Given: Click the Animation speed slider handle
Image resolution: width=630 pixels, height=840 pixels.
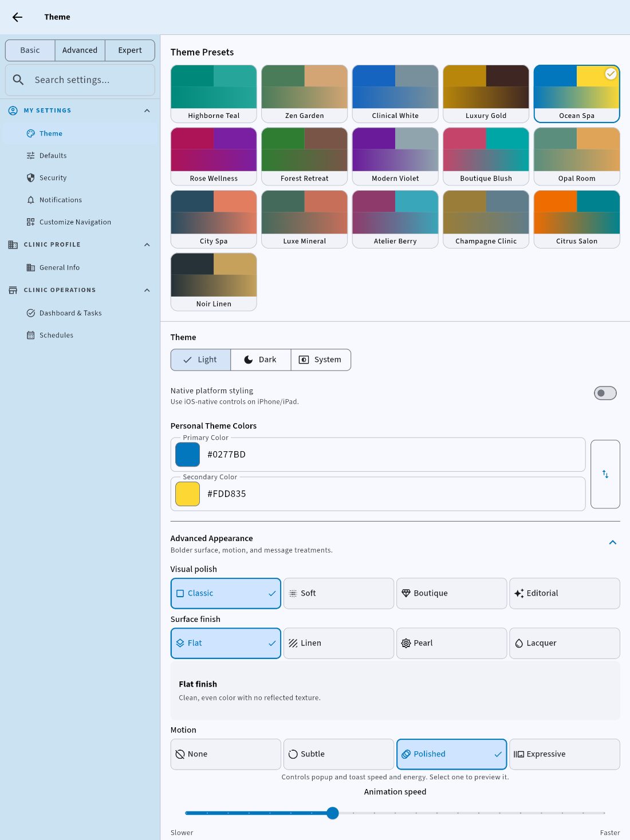Looking at the screenshot, I should click(x=333, y=813).
